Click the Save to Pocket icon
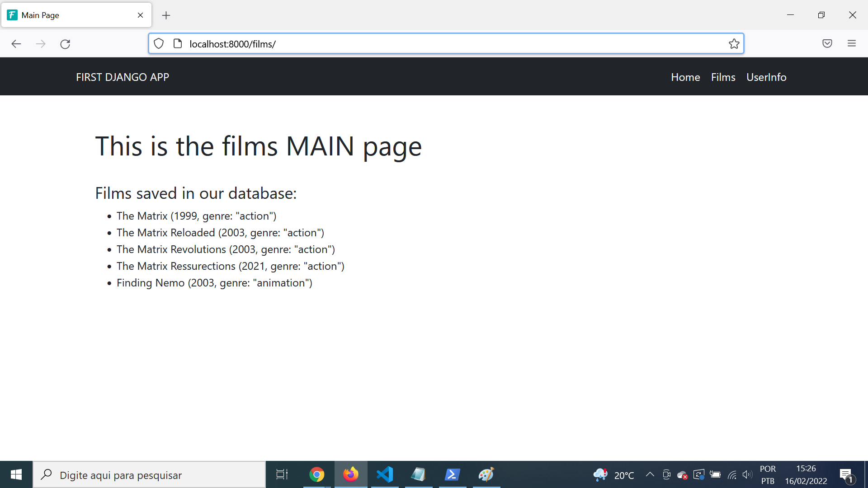 point(827,43)
